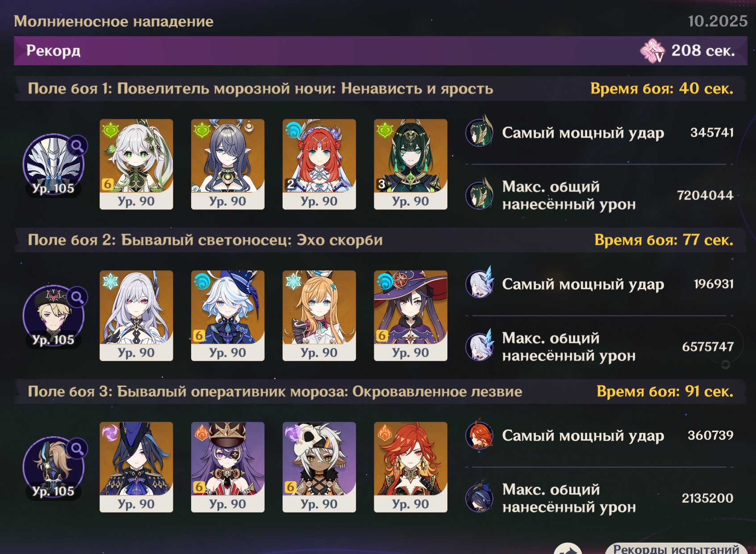The image size is (756, 554).
Task: Inspect the battlefield 1 boss magnifier icon
Action: coord(77,146)
